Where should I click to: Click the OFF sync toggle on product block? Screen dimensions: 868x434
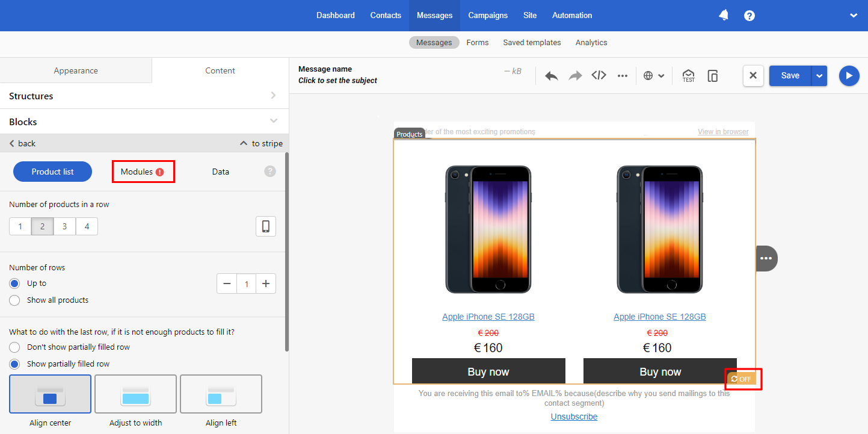point(742,379)
